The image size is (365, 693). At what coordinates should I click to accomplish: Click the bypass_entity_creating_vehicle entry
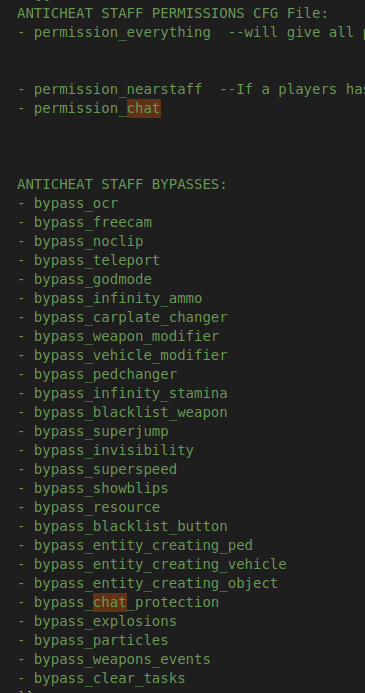point(160,564)
